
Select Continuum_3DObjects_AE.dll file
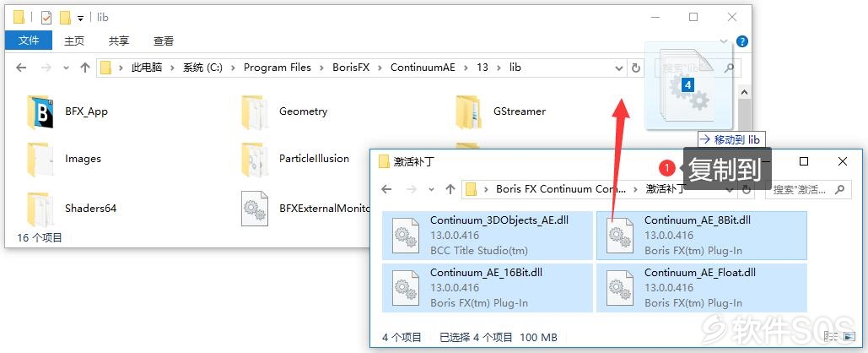(x=488, y=235)
